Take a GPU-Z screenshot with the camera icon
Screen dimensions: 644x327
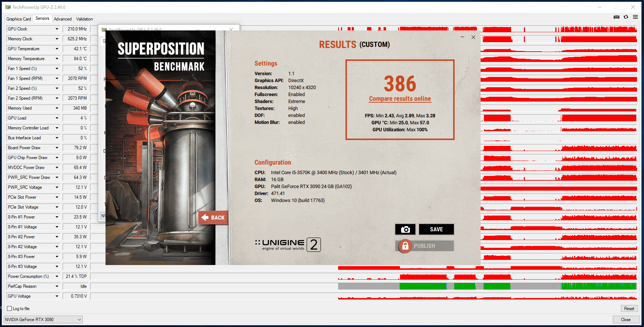click(x=617, y=17)
